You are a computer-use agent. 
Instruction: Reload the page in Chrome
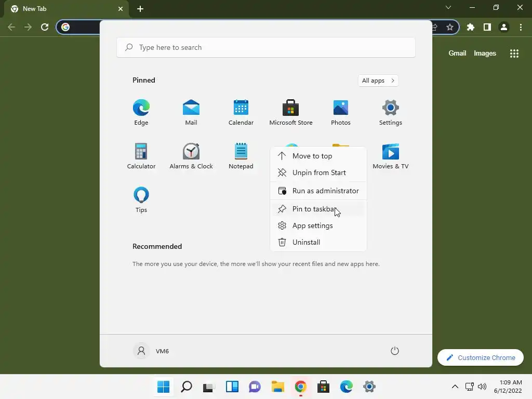45,27
